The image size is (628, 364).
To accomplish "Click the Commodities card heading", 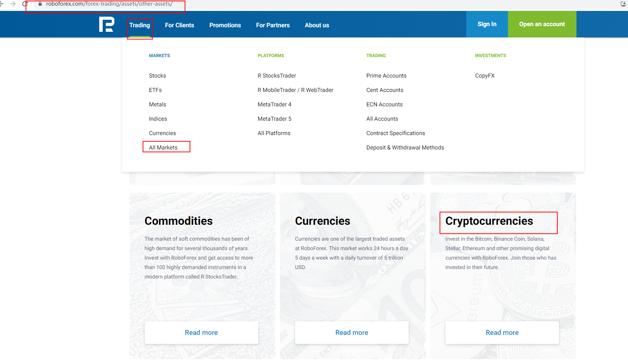I will 179,221.
